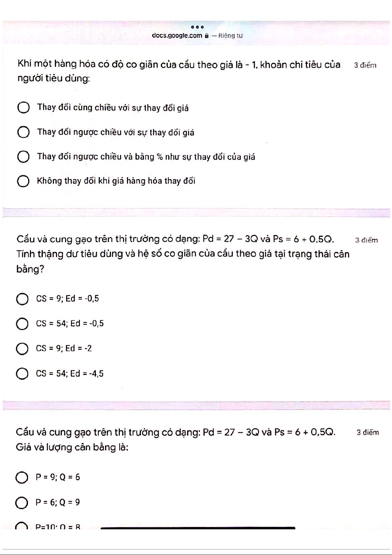Choose "Thay đổi ngược chiều và bằng %" option
This screenshot has width=392, height=555.
[x=23, y=157]
